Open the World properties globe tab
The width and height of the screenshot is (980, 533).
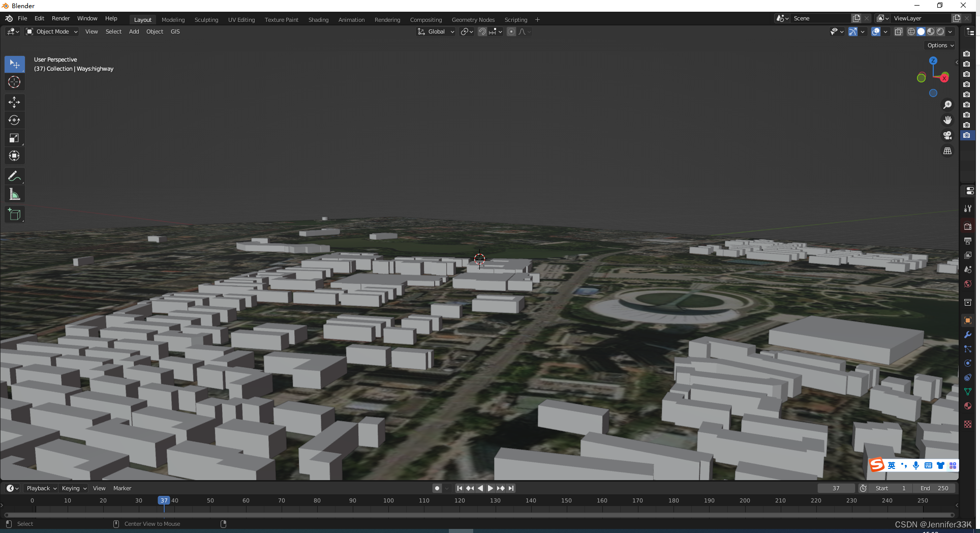click(968, 284)
